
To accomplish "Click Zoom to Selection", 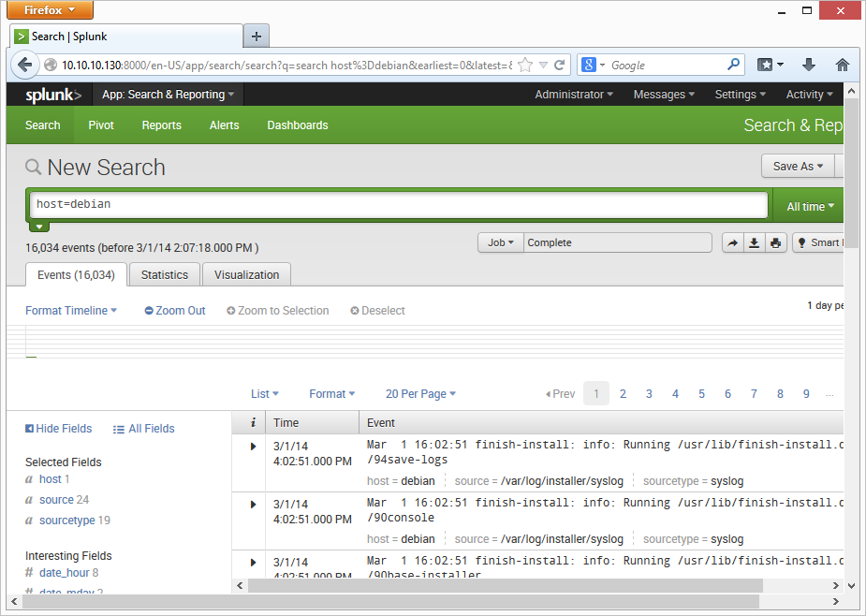I will point(278,311).
